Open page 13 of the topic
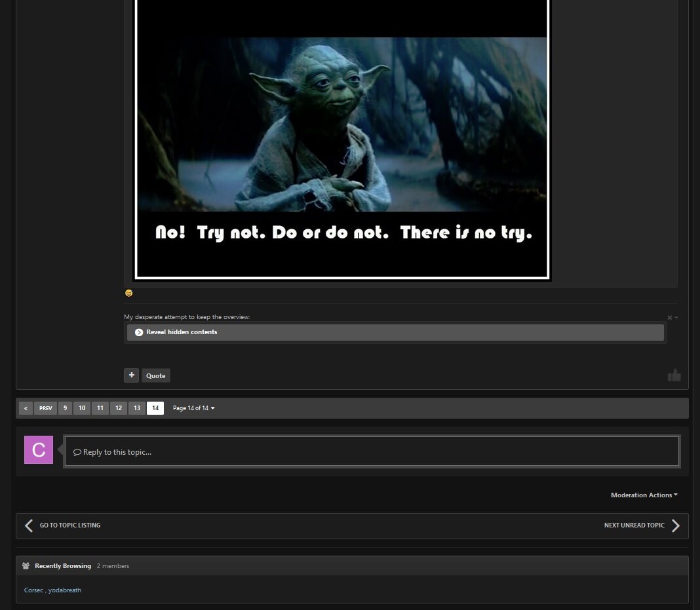Viewport: 700px width, 610px height. 137,408
